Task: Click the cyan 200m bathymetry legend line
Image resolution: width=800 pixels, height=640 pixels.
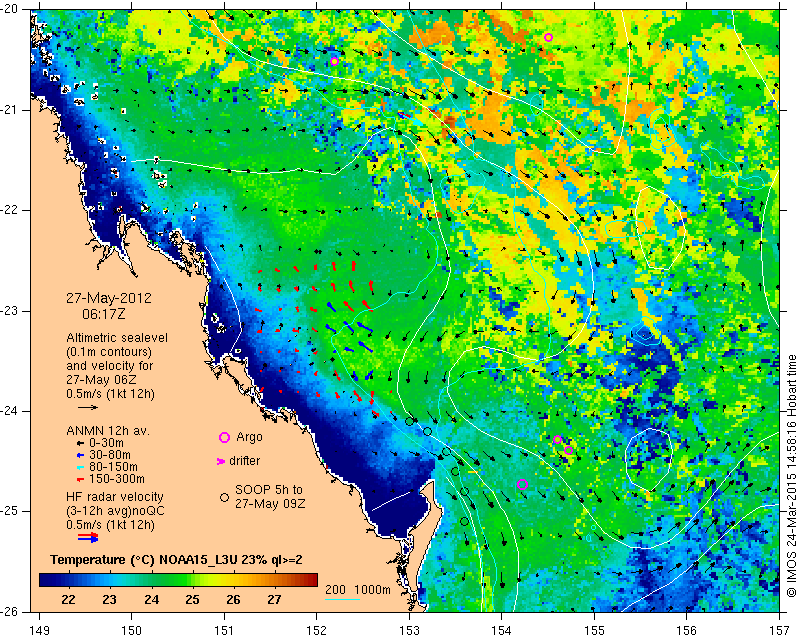Action: 342,600
